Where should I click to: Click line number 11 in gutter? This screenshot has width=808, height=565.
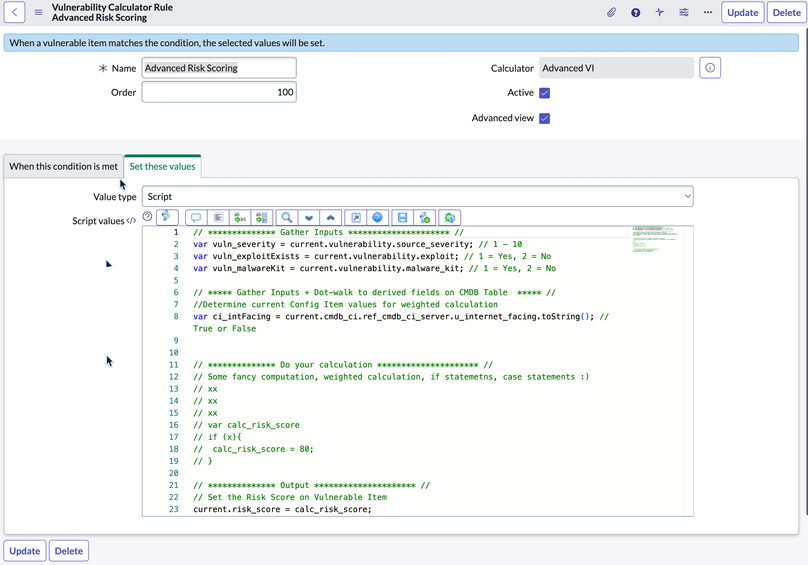coord(174,365)
